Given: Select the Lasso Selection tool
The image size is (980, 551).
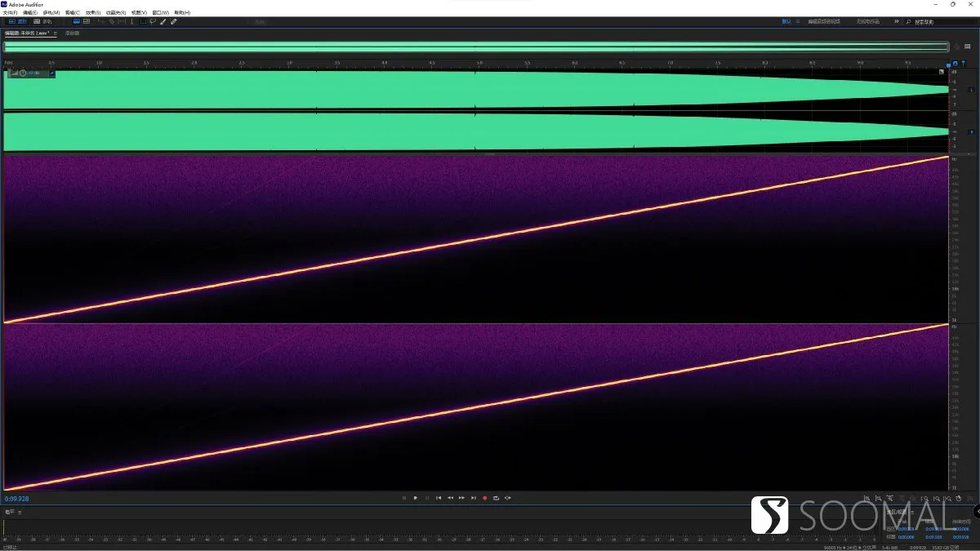Looking at the screenshot, I should pos(153,22).
